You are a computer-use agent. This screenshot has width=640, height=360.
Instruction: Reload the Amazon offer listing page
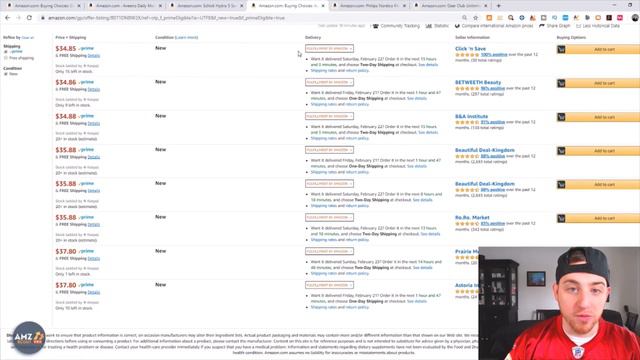tap(29, 18)
